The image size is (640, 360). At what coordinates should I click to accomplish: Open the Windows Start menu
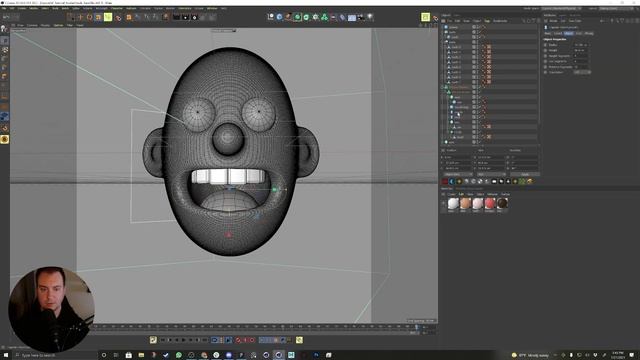(x=5, y=355)
